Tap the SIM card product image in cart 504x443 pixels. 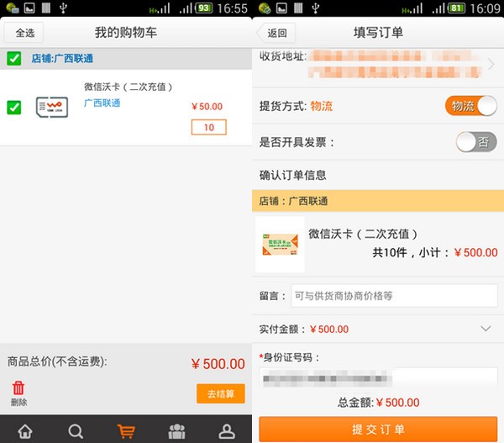point(52,107)
